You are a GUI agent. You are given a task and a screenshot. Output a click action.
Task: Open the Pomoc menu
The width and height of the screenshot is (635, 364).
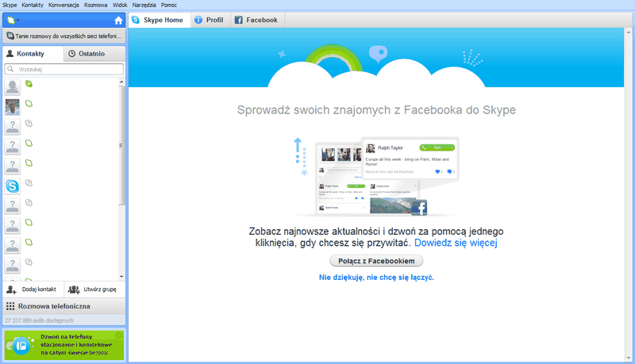(x=169, y=5)
